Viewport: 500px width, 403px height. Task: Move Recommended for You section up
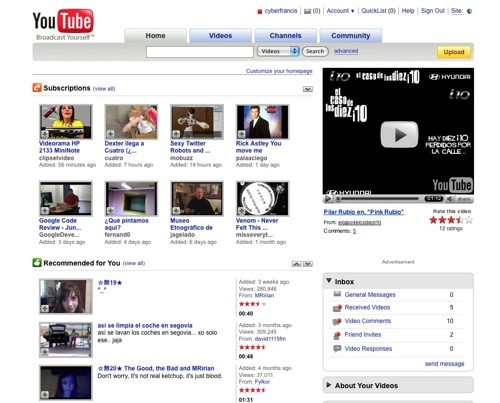296,264
